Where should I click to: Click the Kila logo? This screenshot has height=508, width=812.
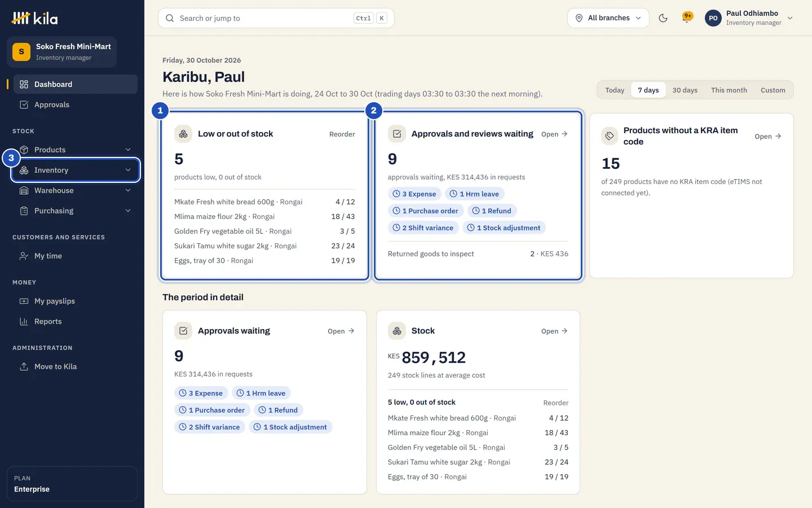click(34, 19)
